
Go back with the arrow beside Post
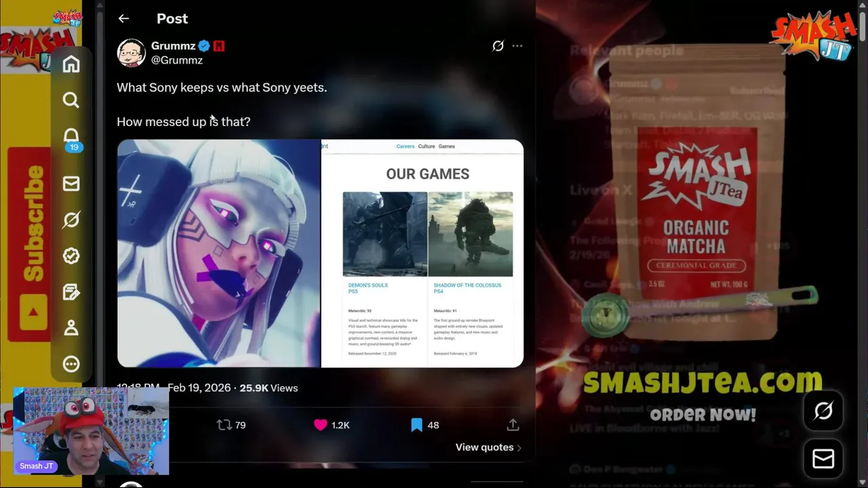[x=123, y=19]
